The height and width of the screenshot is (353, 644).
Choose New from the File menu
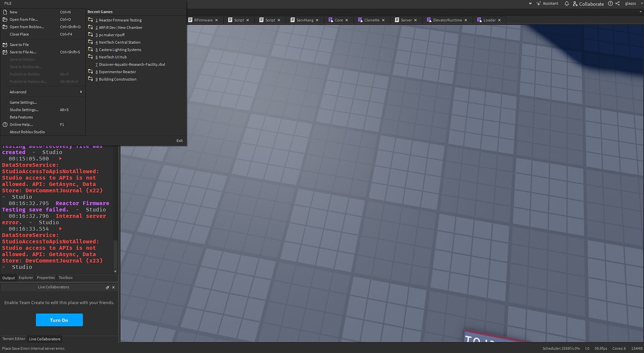click(x=43, y=12)
